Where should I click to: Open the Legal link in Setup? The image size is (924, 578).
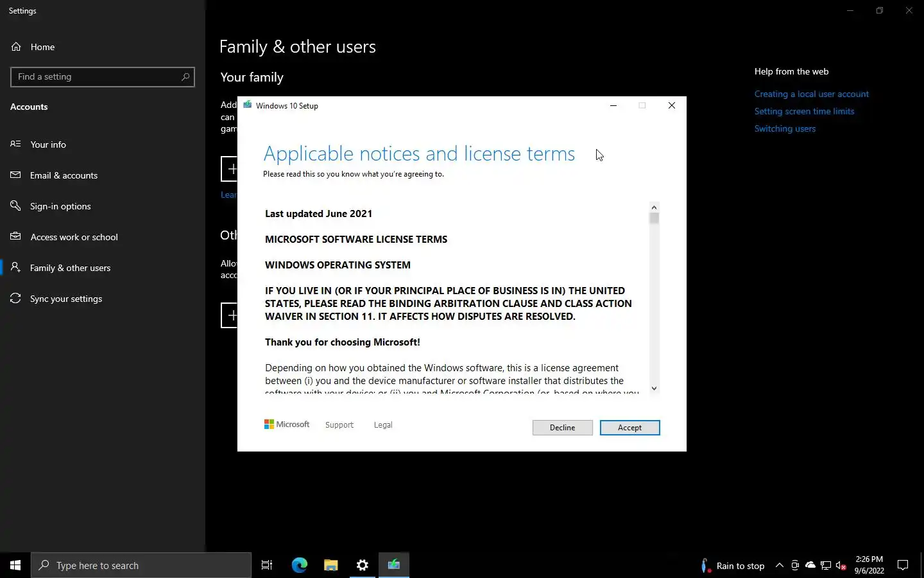[383, 425]
